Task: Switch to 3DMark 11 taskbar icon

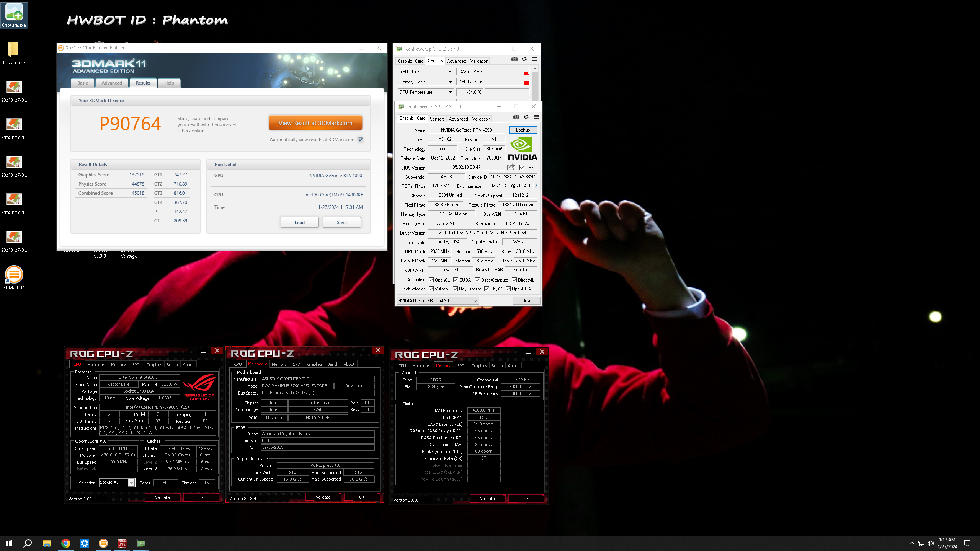Action: [x=103, y=543]
